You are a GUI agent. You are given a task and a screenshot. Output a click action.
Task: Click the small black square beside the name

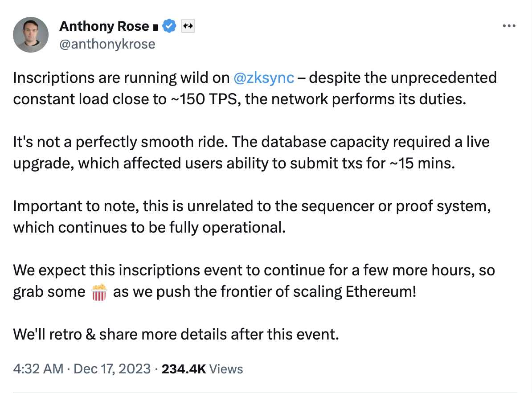[x=156, y=27]
